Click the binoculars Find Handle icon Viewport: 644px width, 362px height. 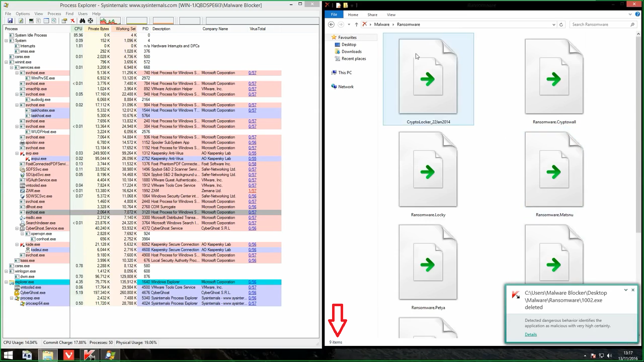pos(83,21)
